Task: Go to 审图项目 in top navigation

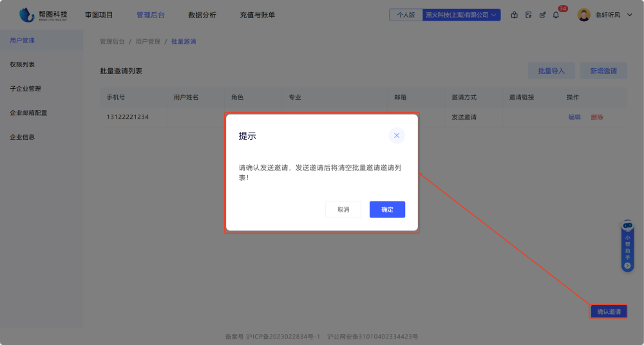Action: click(x=99, y=15)
